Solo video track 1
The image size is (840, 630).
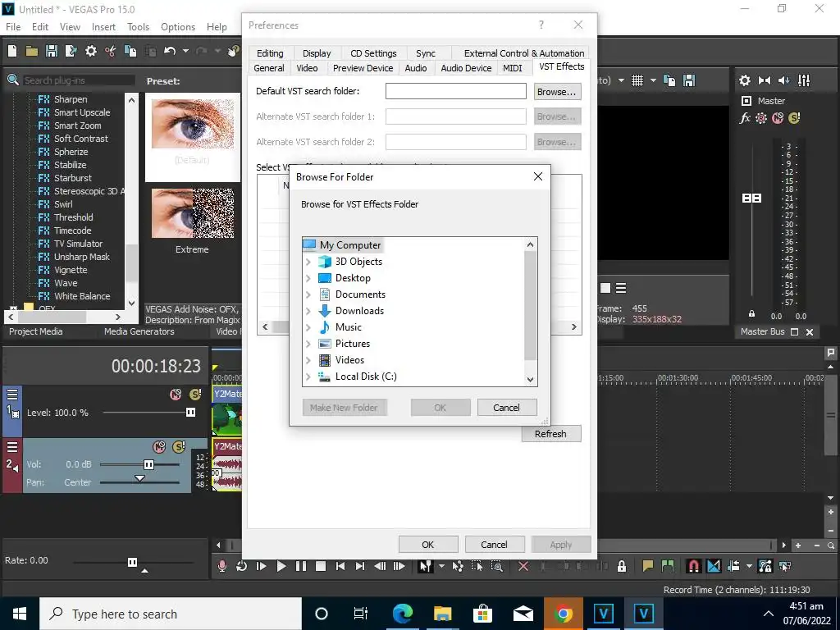(x=195, y=395)
